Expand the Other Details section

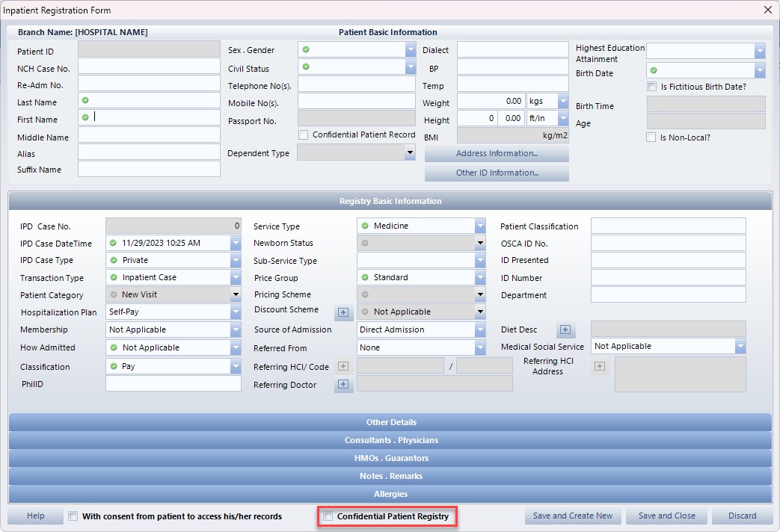coord(390,422)
